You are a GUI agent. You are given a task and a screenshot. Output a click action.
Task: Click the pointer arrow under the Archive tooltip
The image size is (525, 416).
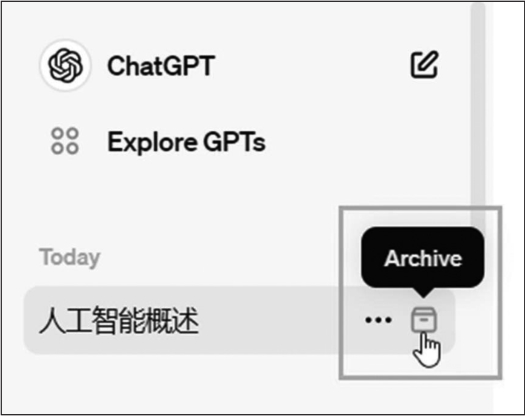point(423,292)
